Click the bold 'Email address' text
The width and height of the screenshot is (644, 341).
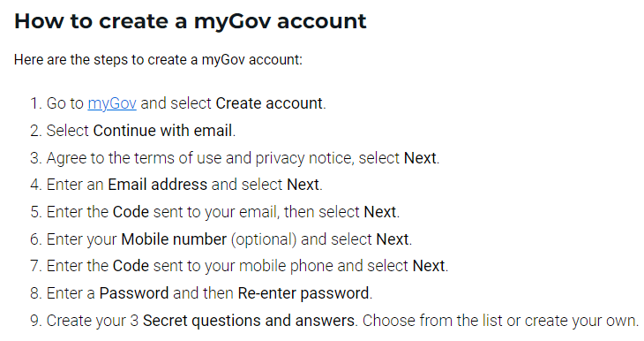[157, 185]
